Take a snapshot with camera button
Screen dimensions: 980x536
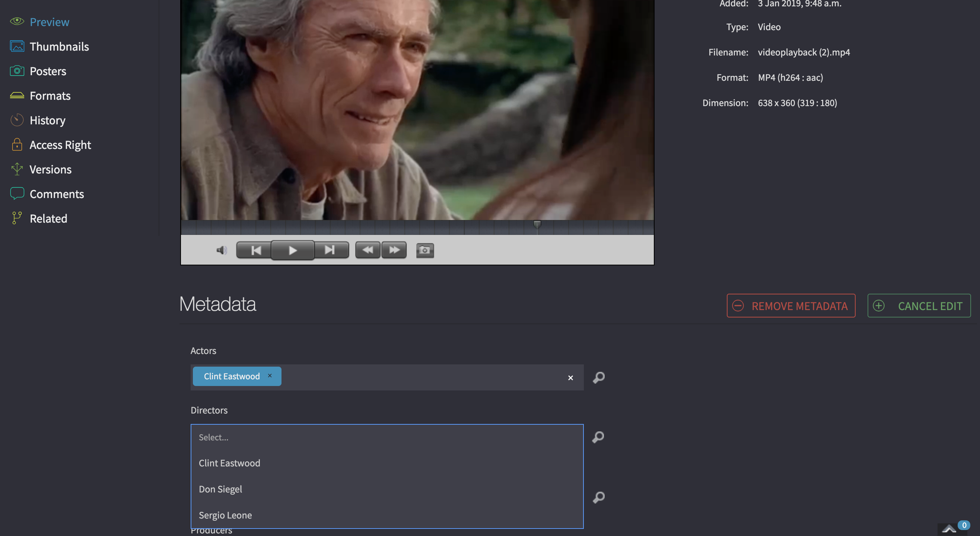(x=425, y=250)
